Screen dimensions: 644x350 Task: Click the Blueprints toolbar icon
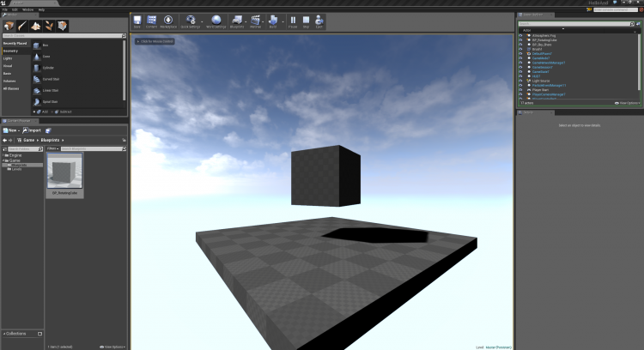coord(237,21)
